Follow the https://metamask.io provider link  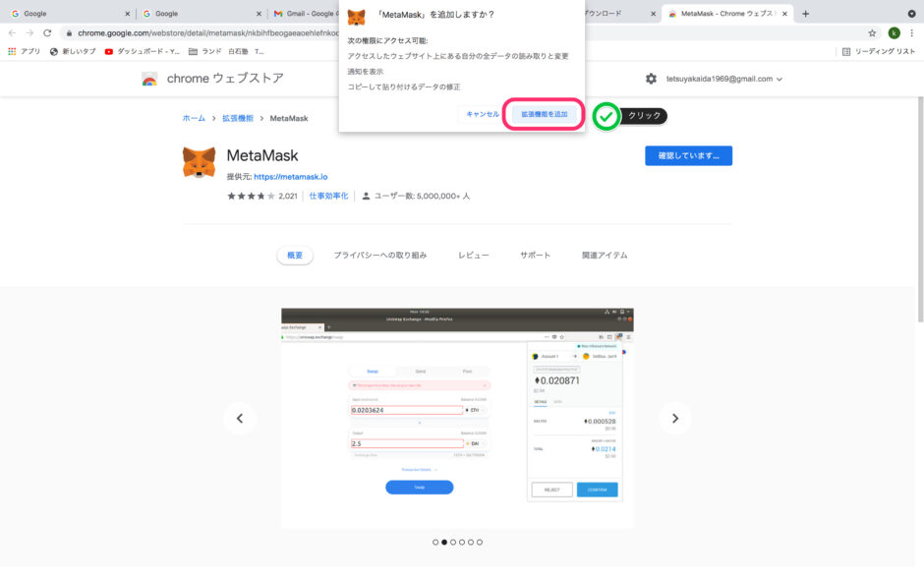click(x=290, y=177)
